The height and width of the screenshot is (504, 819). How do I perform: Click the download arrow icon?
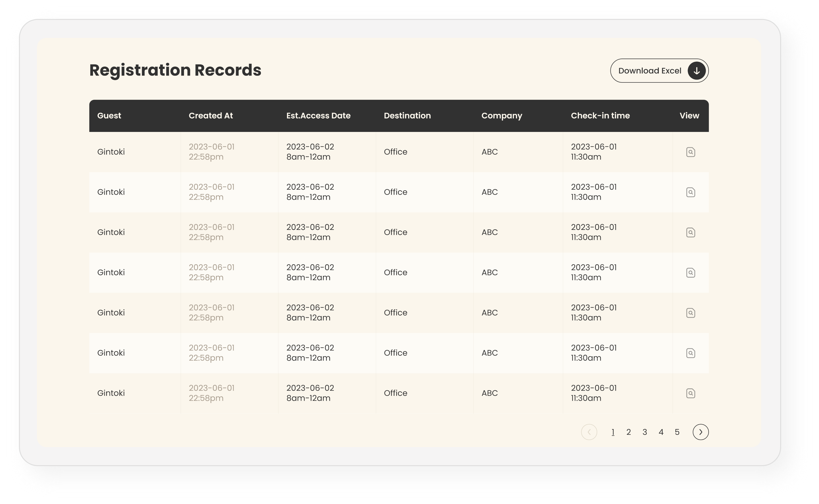click(697, 71)
